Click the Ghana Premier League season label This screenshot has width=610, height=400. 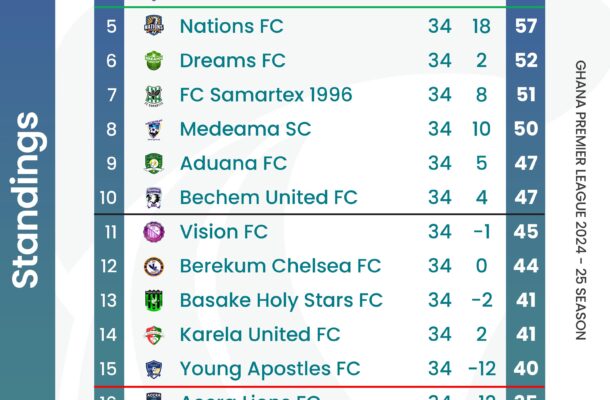(x=580, y=200)
